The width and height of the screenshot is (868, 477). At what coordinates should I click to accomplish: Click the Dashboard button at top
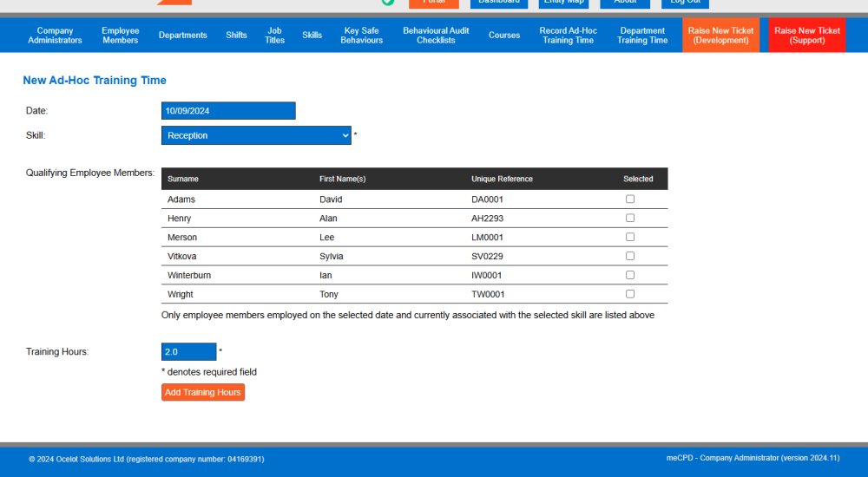[499, 3]
